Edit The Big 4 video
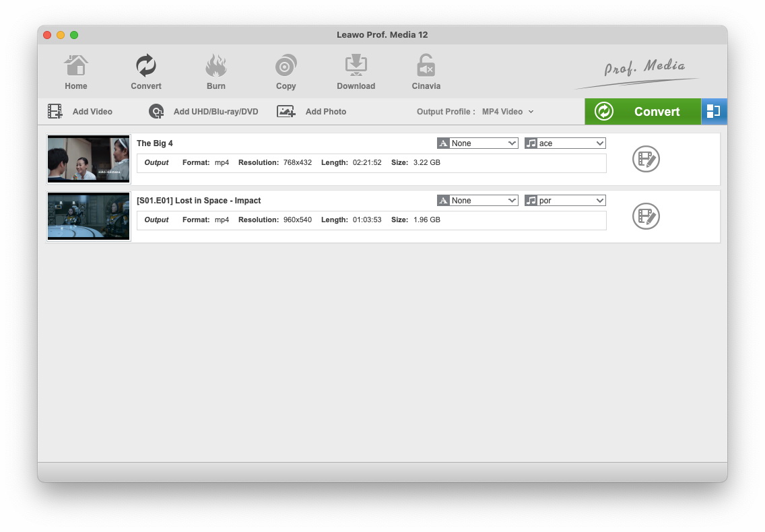 [646, 159]
